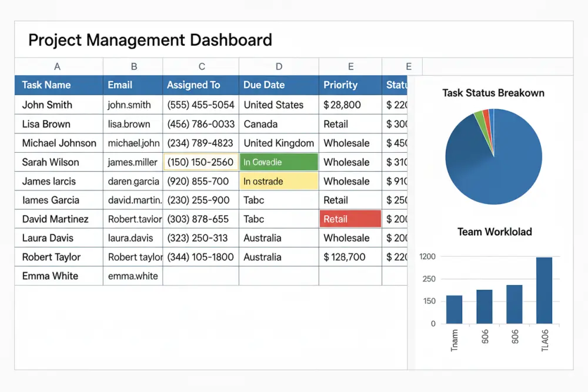Click the Task Status Breakown pie chart
The height and width of the screenshot is (392, 588).
pyautogui.click(x=494, y=156)
